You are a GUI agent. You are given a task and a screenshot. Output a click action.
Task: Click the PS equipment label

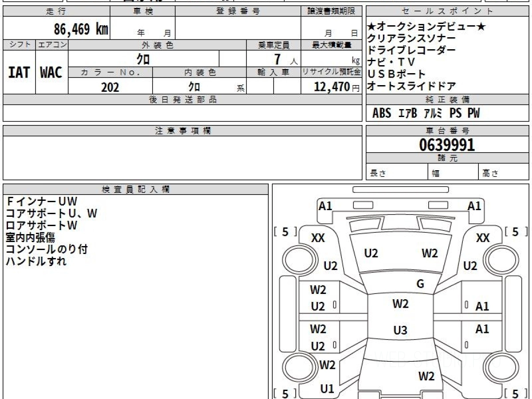[x=455, y=113]
